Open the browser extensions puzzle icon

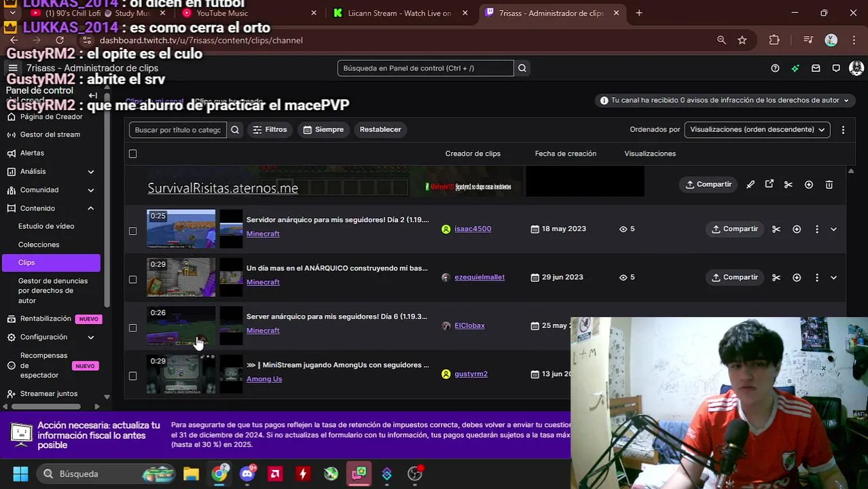774,41
